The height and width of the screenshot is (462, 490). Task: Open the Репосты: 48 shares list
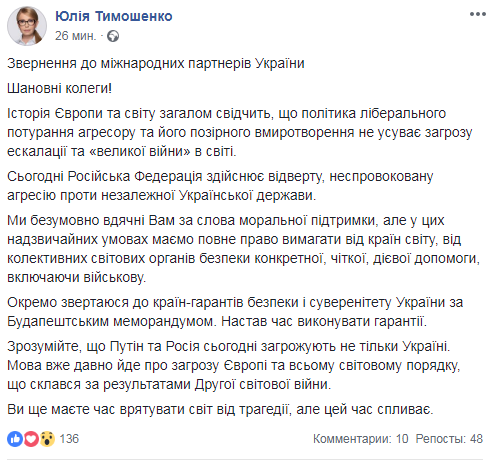coord(449,439)
